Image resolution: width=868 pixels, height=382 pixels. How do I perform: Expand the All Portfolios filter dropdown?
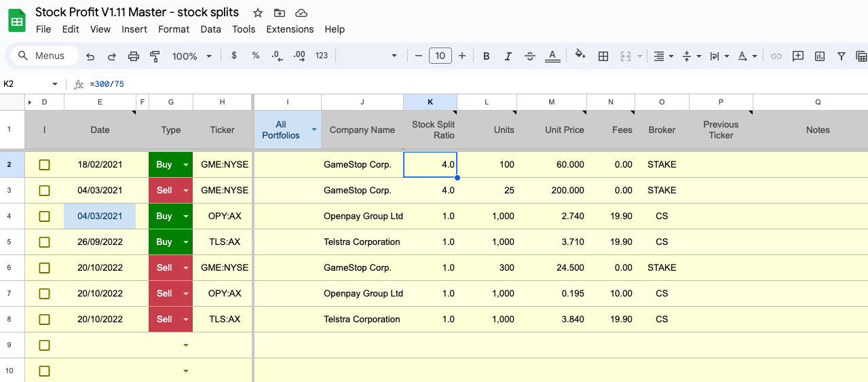pos(314,130)
